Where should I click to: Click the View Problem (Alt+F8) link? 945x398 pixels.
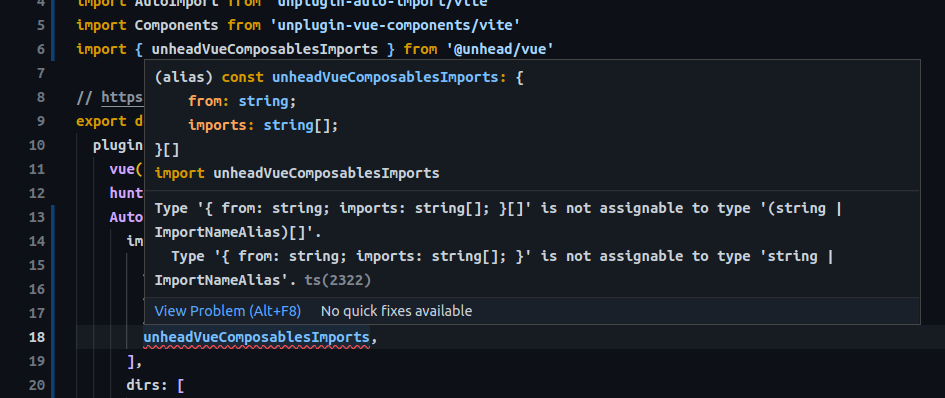[x=227, y=311]
